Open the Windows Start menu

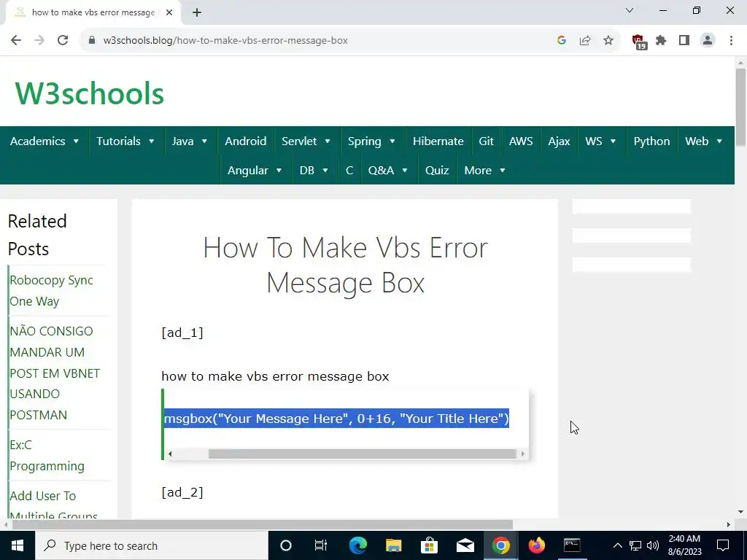click(18, 545)
